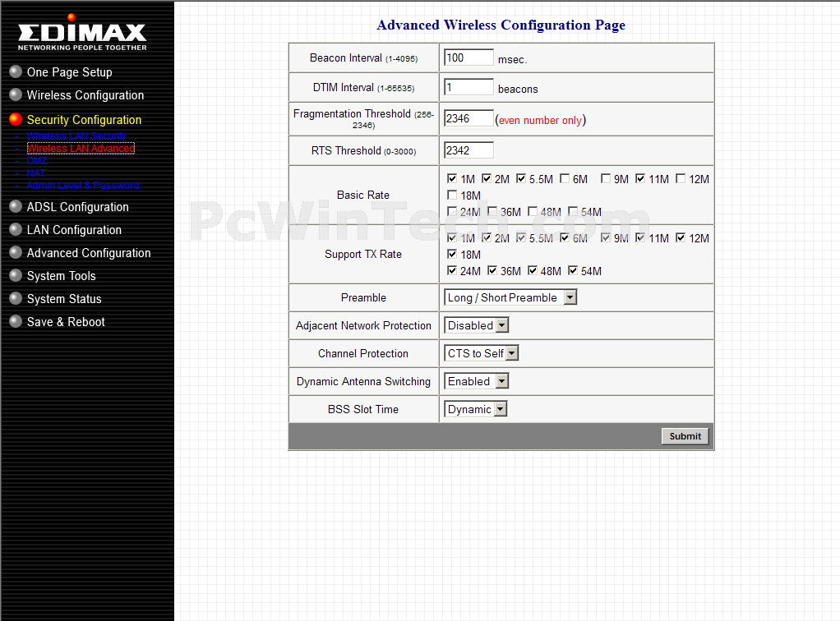Uncheck Support TX Rate 24M checkbox
The width and height of the screenshot is (840, 621).
[x=452, y=270]
